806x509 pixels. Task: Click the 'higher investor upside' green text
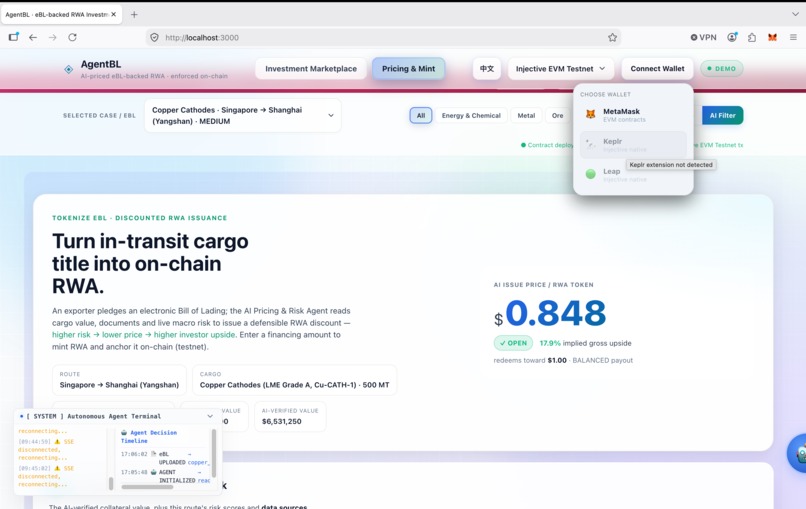tap(194, 335)
